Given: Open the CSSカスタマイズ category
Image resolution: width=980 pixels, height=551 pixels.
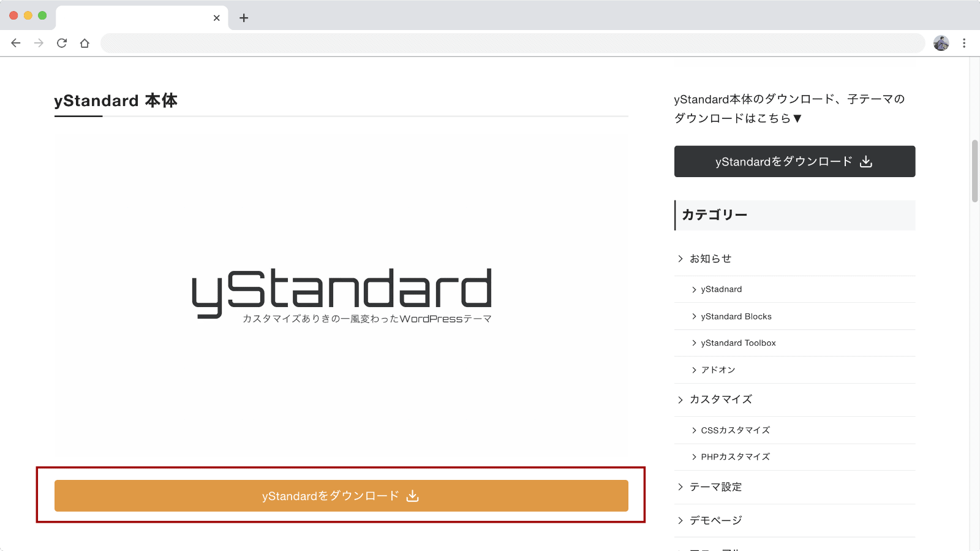Looking at the screenshot, I should 735,430.
